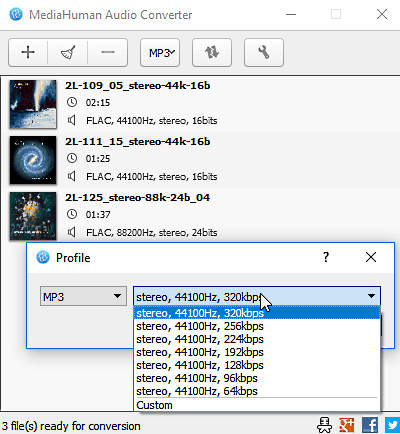Image resolution: width=400 pixels, height=434 pixels.
Task: Choose stereo, 44100Hz, 96kbps option
Action: pyautogui.click(x=257, y=378)
